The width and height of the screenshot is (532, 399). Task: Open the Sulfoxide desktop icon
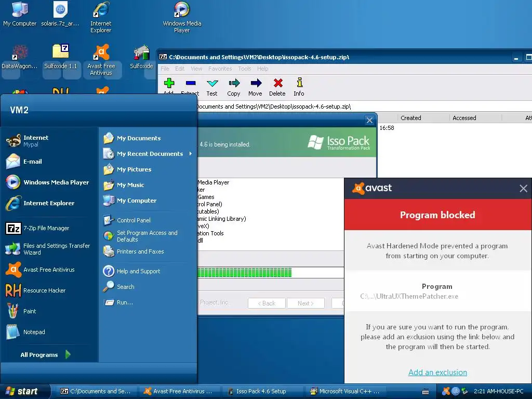[x=141, y=57]
